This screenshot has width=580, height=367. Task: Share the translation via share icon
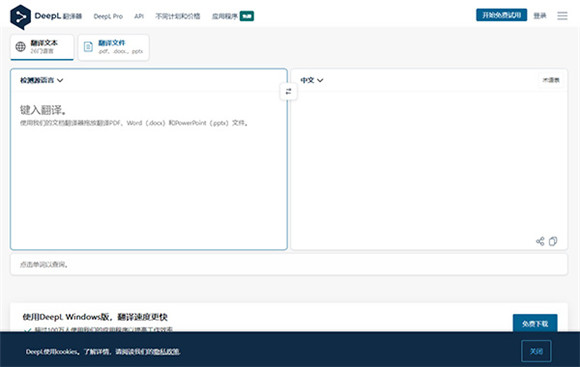pyautogui.click(x=540, y=241)
